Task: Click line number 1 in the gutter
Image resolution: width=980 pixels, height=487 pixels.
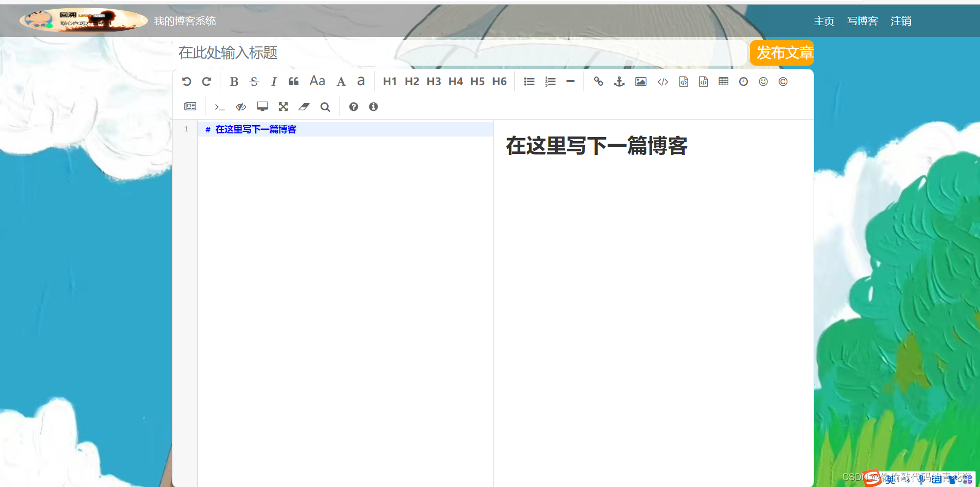Action: (x=186, y=129)
